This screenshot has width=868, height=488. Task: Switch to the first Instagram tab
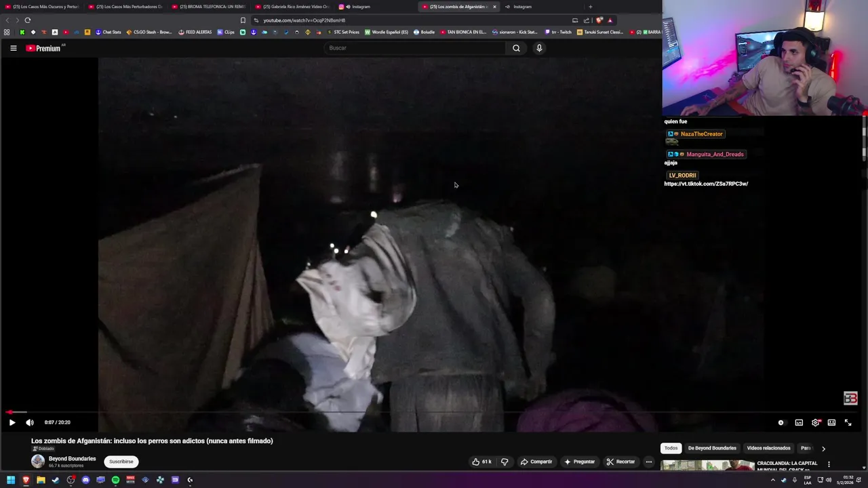coord(375,7)
